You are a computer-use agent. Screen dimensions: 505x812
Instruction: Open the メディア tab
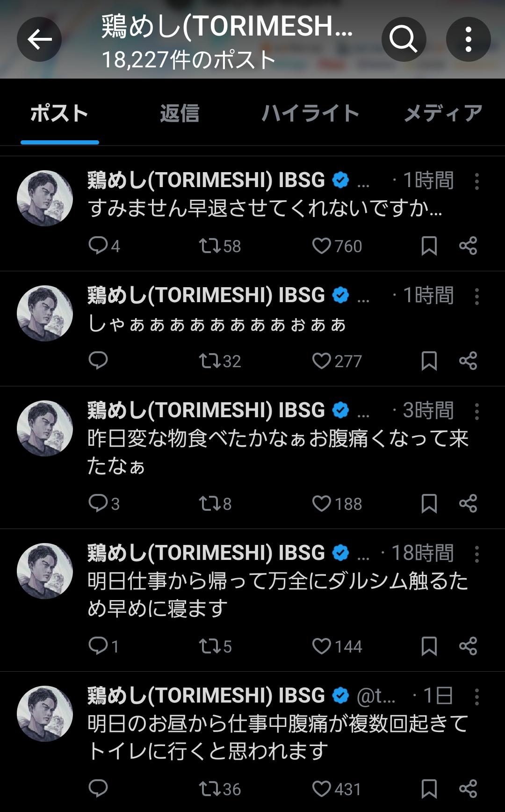pos(442,114)
